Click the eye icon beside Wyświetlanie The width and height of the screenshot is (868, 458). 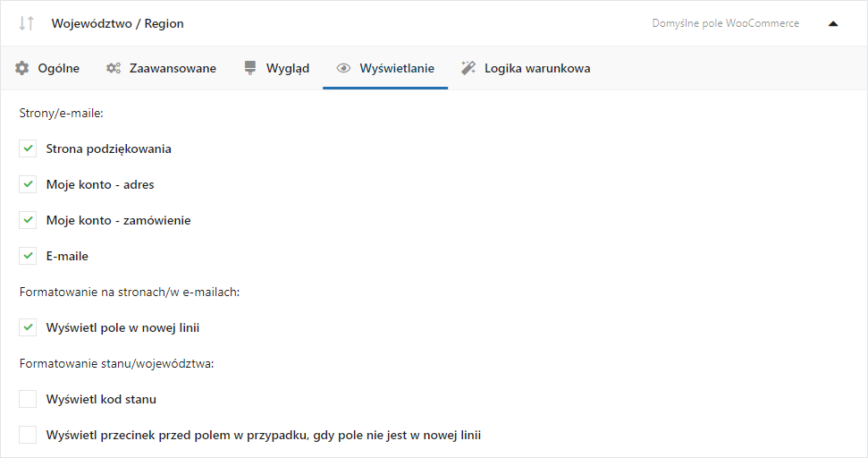(x=344, y=68)
